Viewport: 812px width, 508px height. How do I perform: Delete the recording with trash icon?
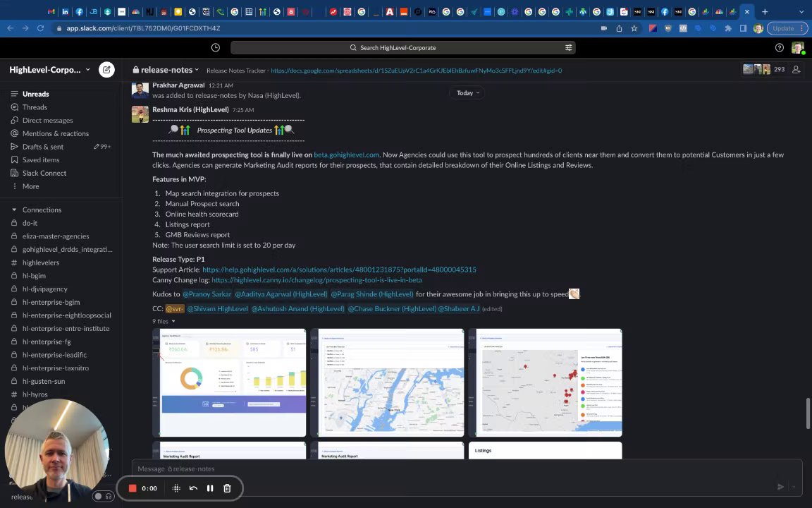227,488
